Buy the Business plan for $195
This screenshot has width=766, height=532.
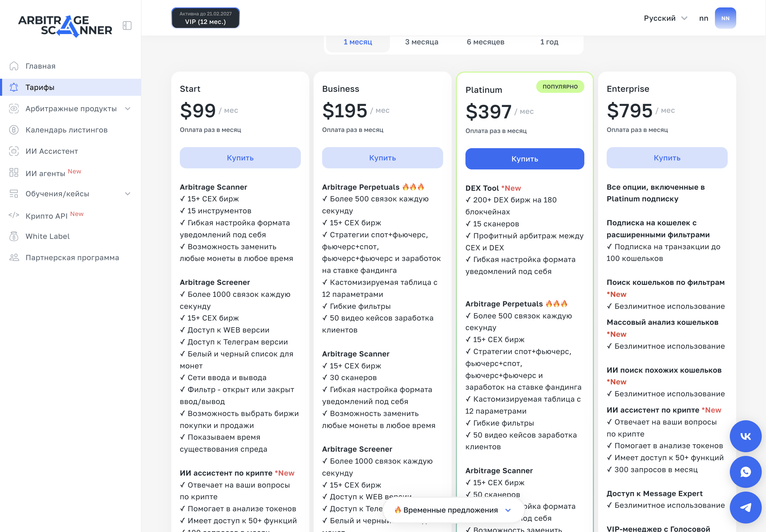tap(382, 158)
